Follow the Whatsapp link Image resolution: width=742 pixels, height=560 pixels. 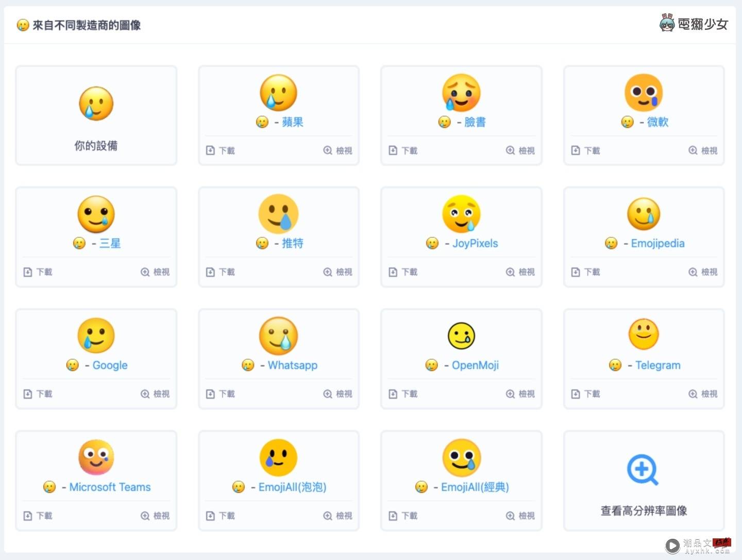pyautogui.click(x=293, y=365)
